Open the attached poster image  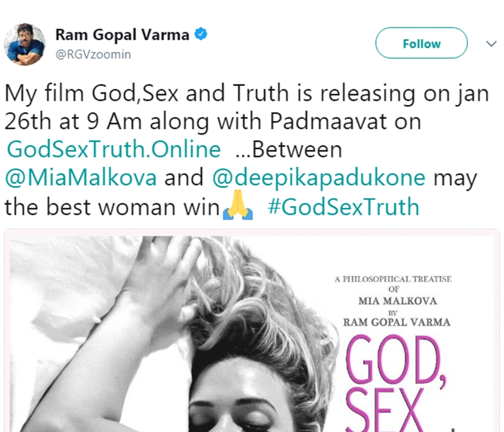click(x=252, y=331)
